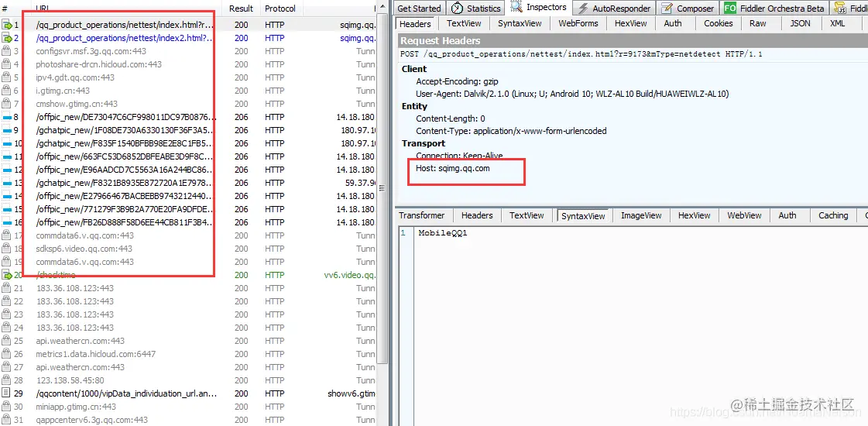Click lock icon of metrics1.data.hicloud.com row
868x426 pixels.
pos(6,354)
